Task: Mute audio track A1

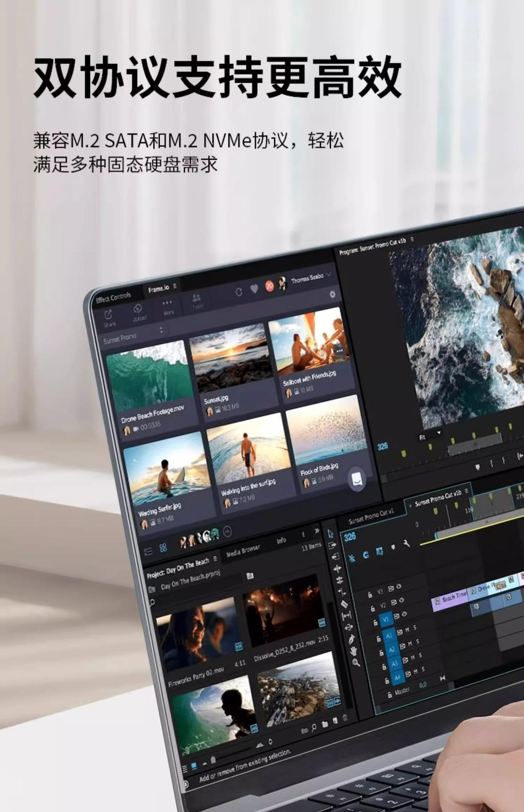Action: 407,630
